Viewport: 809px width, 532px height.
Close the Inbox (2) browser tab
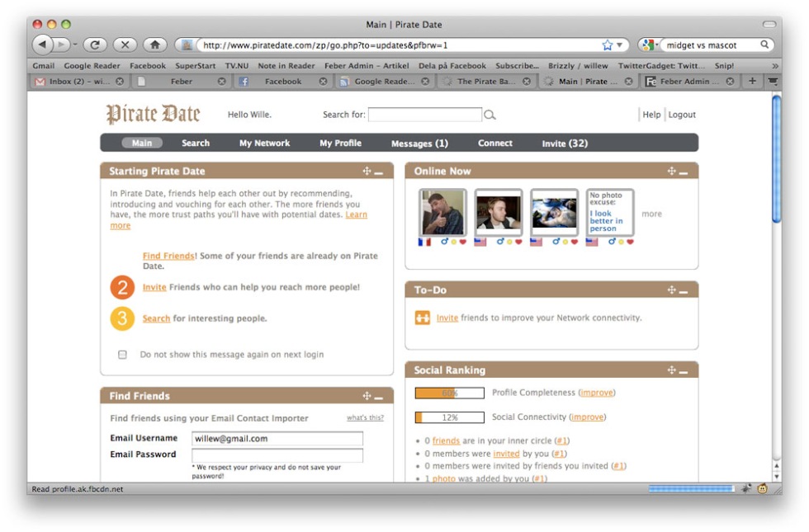pos(120,82)
